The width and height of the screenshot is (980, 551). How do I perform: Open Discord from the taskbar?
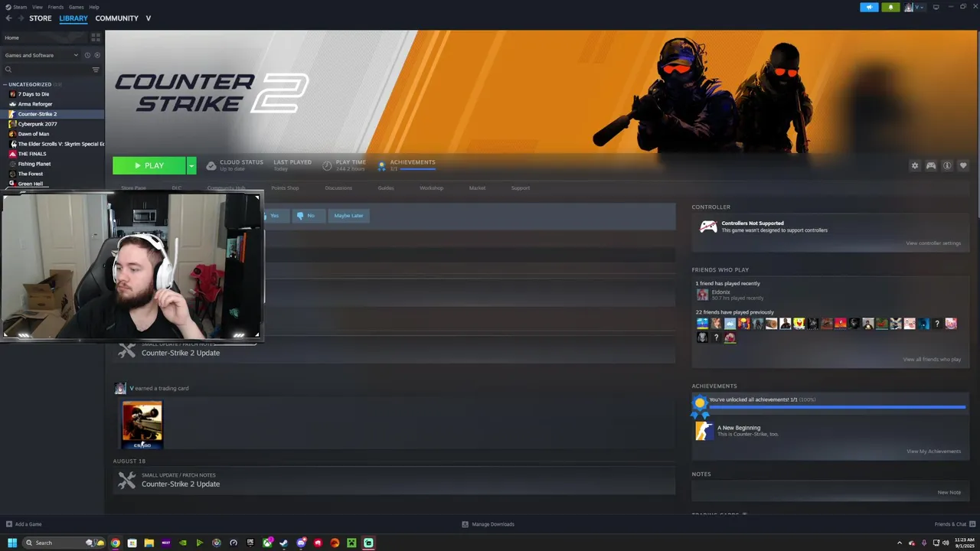click(x=301, y=543)
